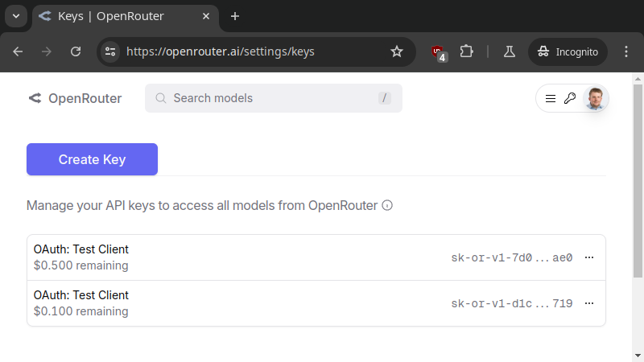
Task: Open the hamburger menu icon
Action: [551, 98]
